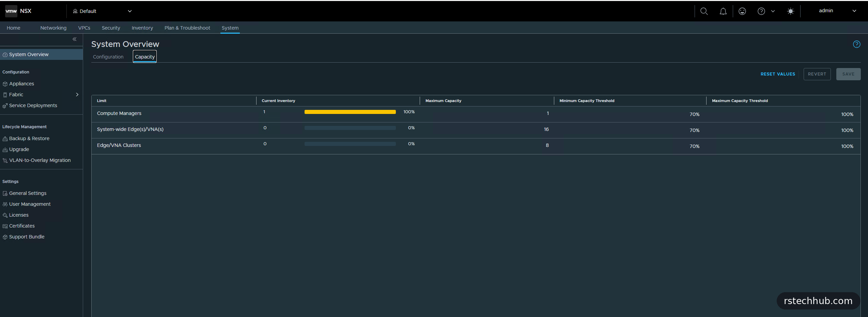Click the System-wide Edge(s)/VNA(s) usage bar
Image resolution: width=868 pixels, height=317 pixels.
pyautogui.click(x=350, y=128)
